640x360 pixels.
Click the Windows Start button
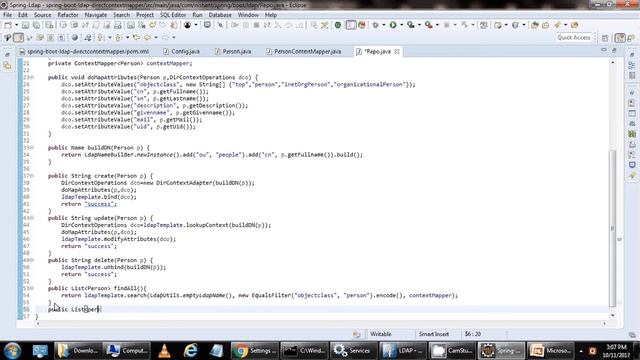point(12,351)
